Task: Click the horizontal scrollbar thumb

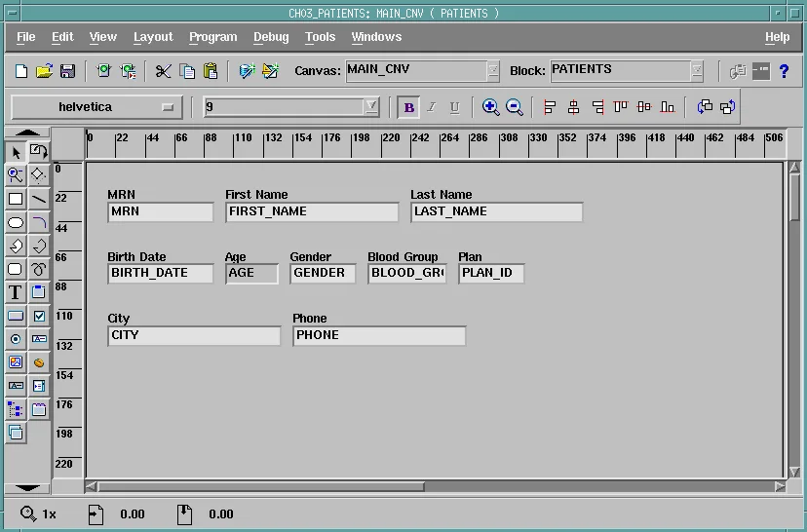Action: coord(261,486)
